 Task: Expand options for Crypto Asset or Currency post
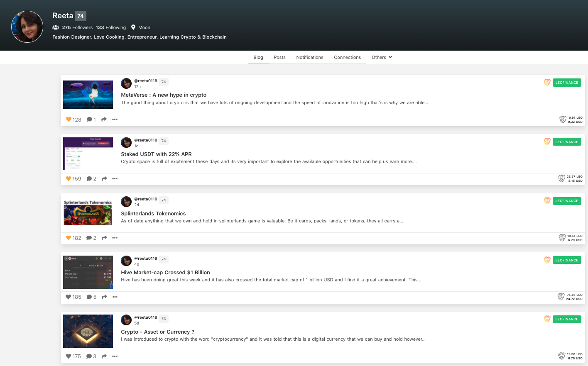coord(115,356)
